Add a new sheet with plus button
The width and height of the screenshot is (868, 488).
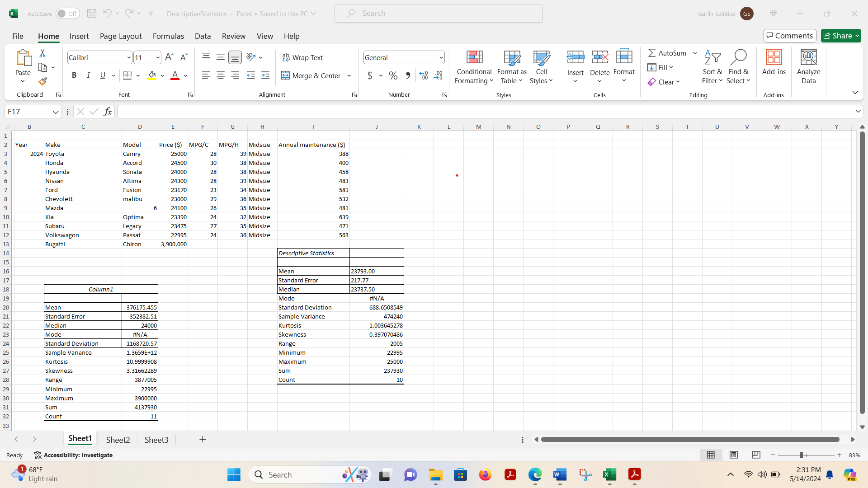[203, 439]
